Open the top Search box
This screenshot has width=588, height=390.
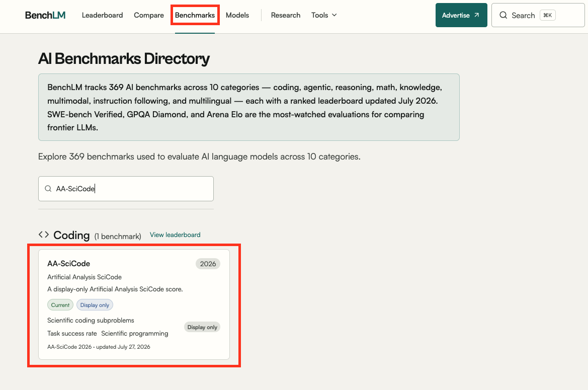click(538, 15)
